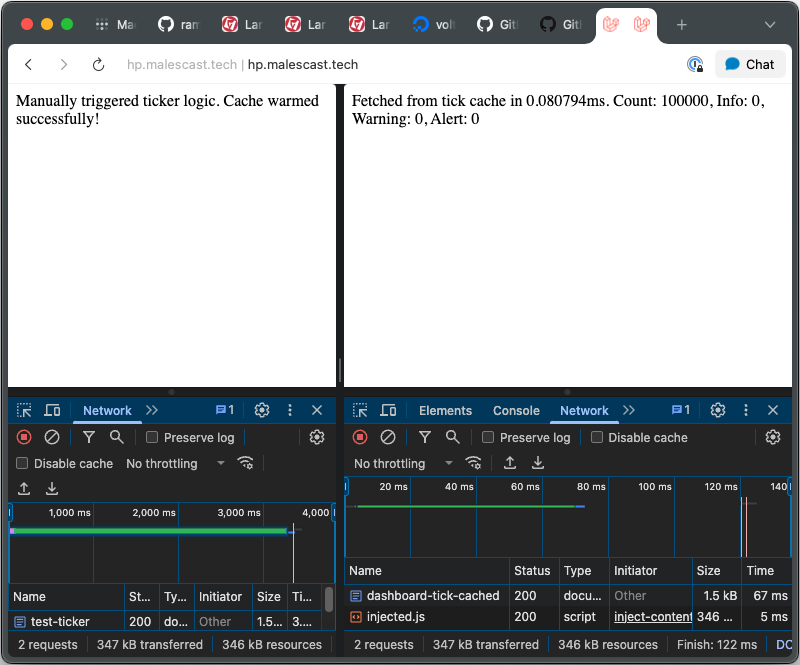The image size is (800, 665).
Task: Select dashboard-tick-cached request row
Action: tap(568, 596)
